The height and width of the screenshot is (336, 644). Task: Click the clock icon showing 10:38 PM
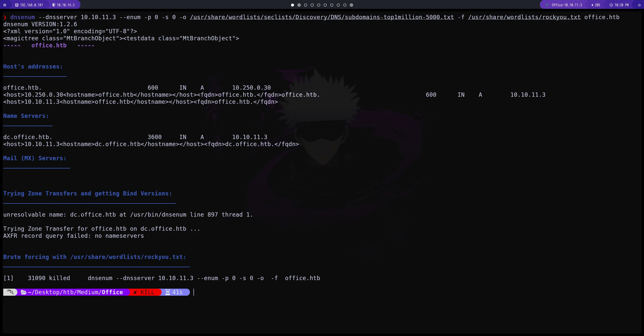pos(611,5)
